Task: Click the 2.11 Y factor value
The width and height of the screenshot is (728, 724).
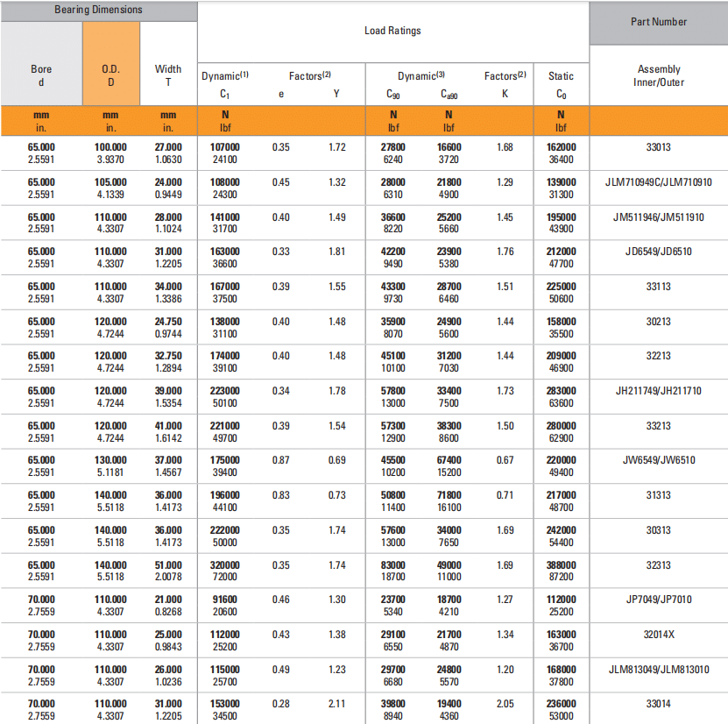Action: click(336, 704)
